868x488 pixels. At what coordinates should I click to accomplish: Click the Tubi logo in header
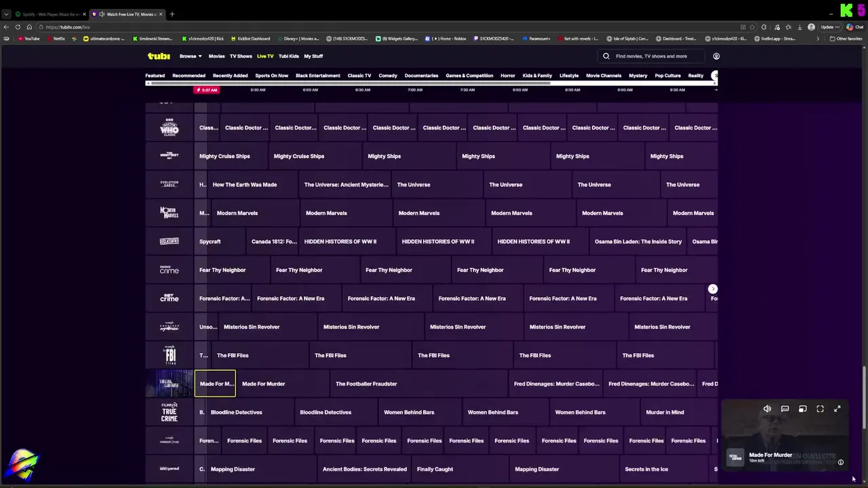click(x=159, y=56)
